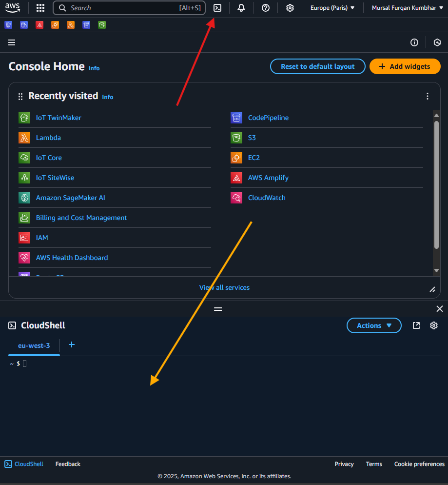Image resolution: width=448 pixels, height=485 pixels.
Task: Open the CloudWatch link
Action: coord(267,198)
